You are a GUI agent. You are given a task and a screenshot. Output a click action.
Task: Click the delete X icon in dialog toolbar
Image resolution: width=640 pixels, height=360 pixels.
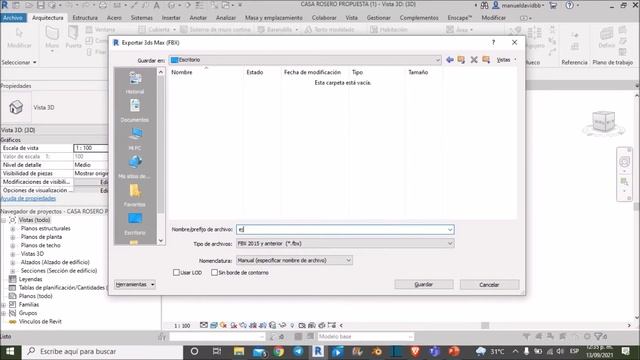[x=474, y=60]
